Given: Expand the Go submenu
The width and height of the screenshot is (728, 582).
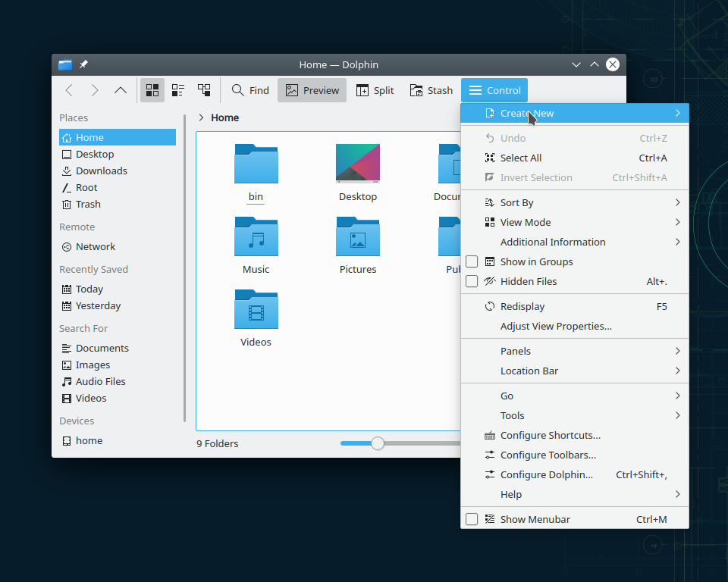Looking at the screenshot, I should pos(574,396).
